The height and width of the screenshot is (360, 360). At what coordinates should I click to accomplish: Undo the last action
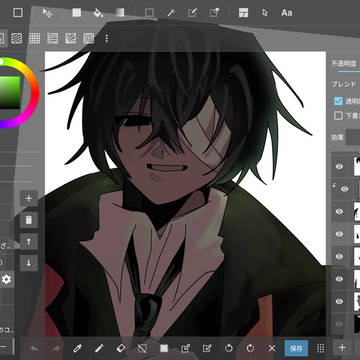34,348
